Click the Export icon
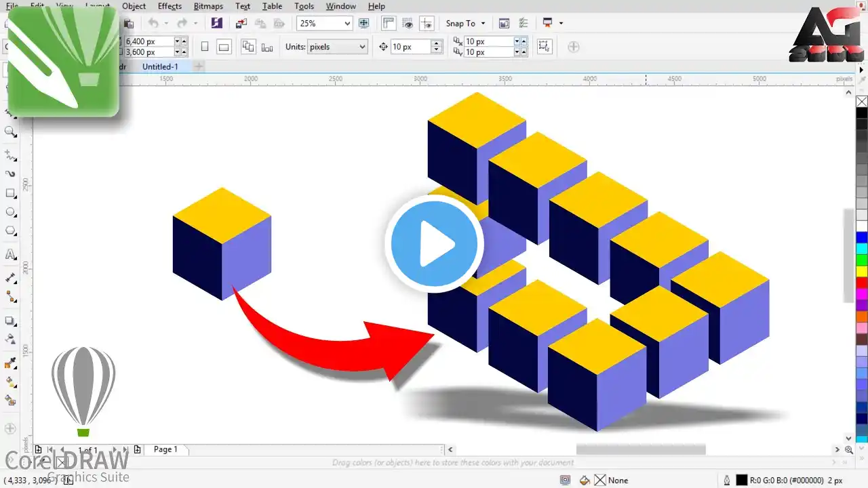Image resolution: width=868 pixels, height=488 pixels. pos(260,23)
